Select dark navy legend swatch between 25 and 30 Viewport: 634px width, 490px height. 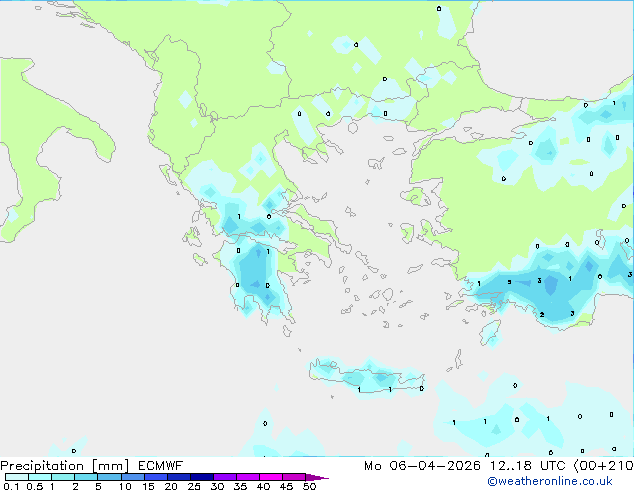[x=201, y=477]
